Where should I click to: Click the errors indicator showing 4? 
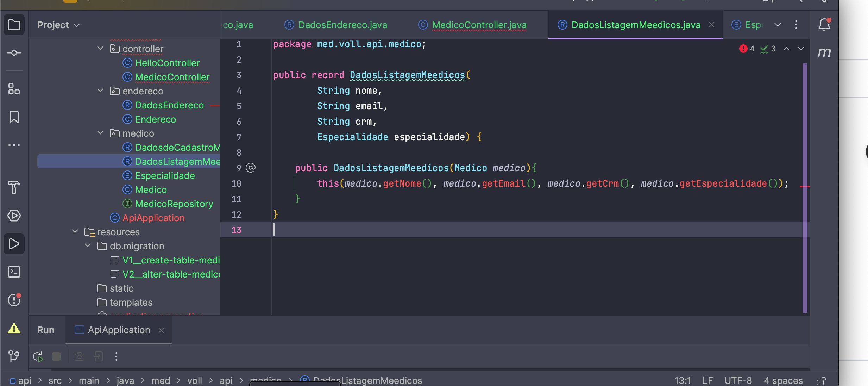pyautogui.click(x=747, y=49)
